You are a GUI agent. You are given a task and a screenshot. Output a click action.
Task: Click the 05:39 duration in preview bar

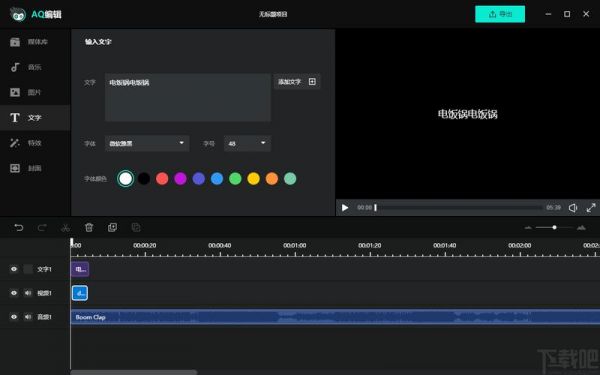[553, 207]
